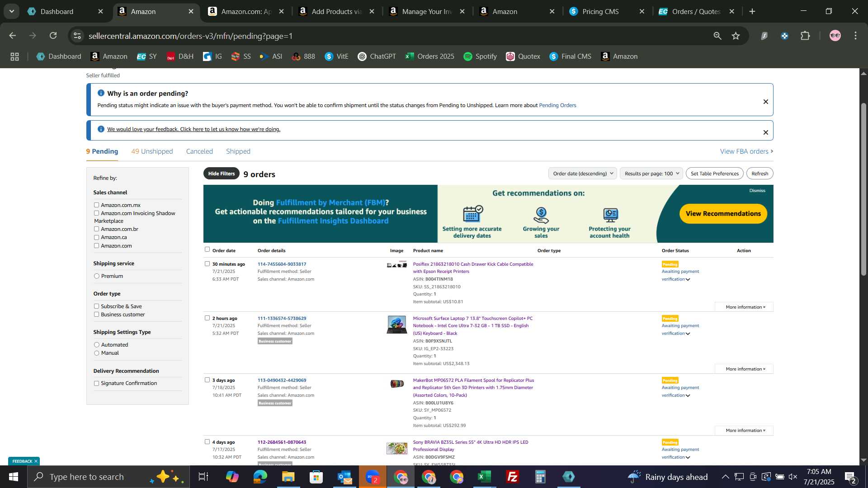
Task: Switch to the Manage Your Inventory browser tab
Action: point(428,11)
